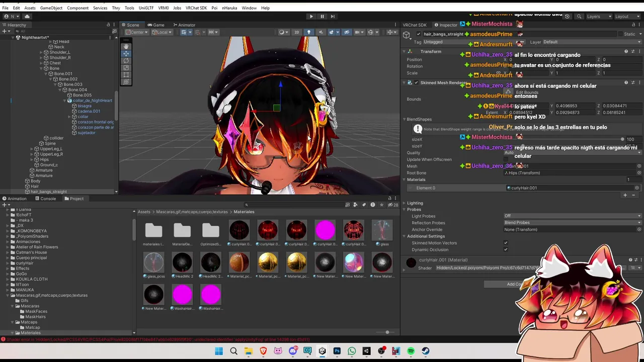Switch to the Console tab

45,199
